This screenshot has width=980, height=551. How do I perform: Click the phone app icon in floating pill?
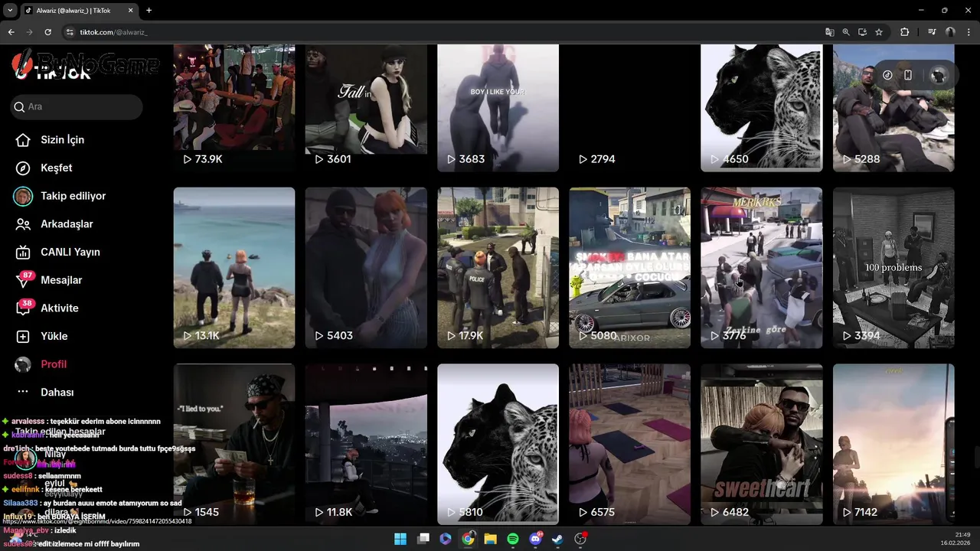(908, 75)
